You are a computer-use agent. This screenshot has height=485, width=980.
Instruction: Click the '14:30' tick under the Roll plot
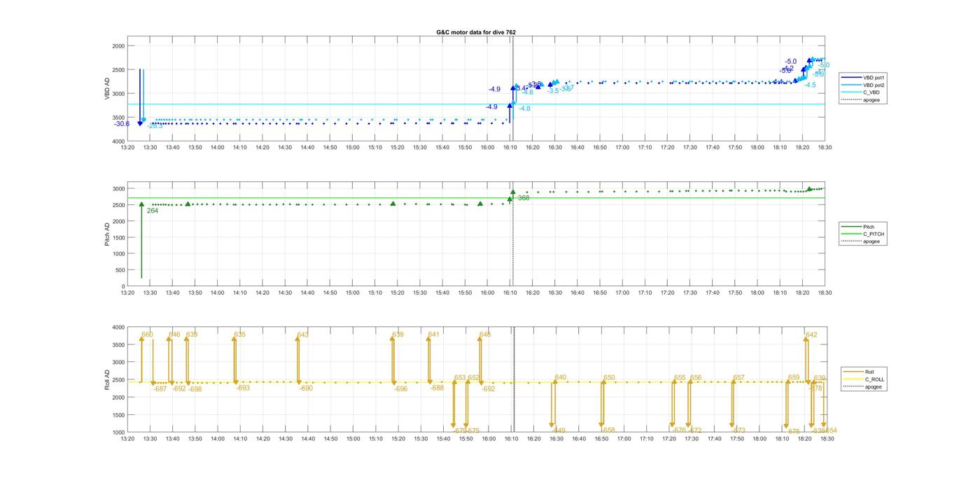click(x=284, y=439)
